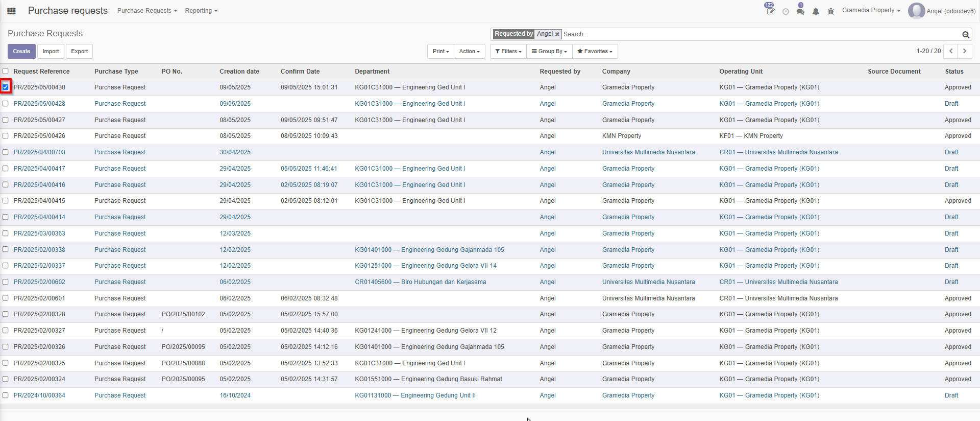Image resolution: width=980 pixels, height=421 pixels.
Task: Sort by Department column header
Action: coord(372,72)
